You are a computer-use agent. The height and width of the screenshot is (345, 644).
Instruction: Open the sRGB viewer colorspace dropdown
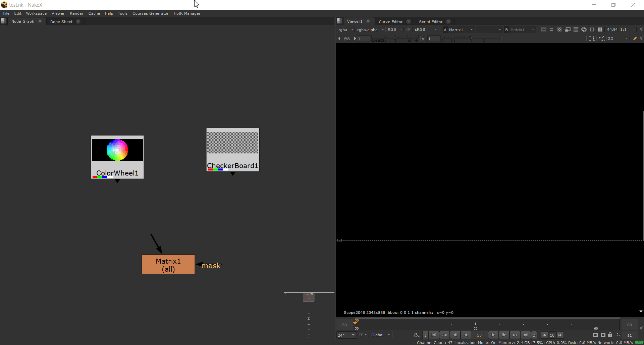click(425, 29)
